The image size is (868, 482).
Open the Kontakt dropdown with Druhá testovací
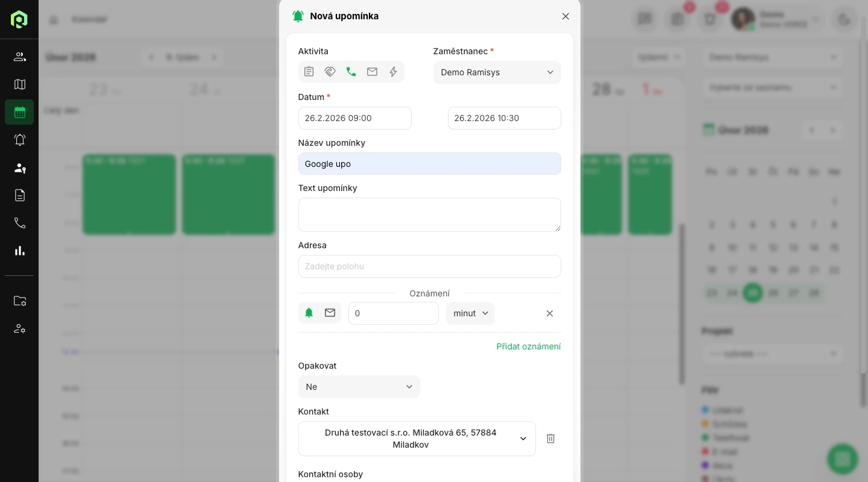[x=417, y=439]
